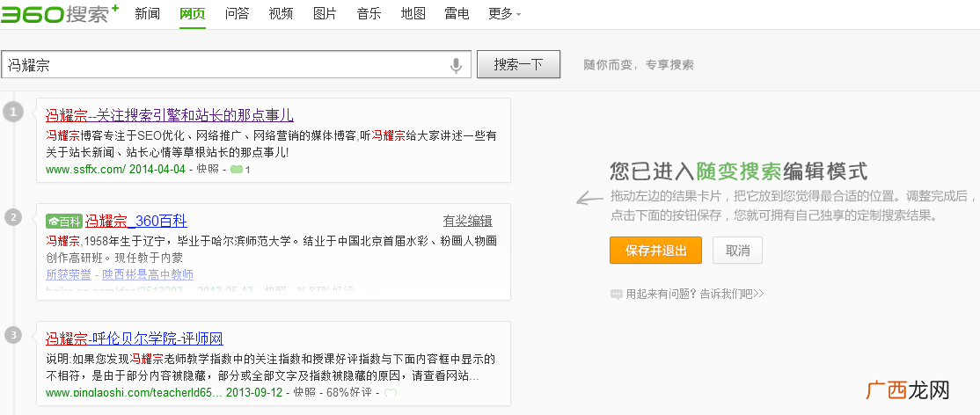Open 快照 for the ssffx.com result
This screenshot has height=415, width=980.
[x=208, y=170]
